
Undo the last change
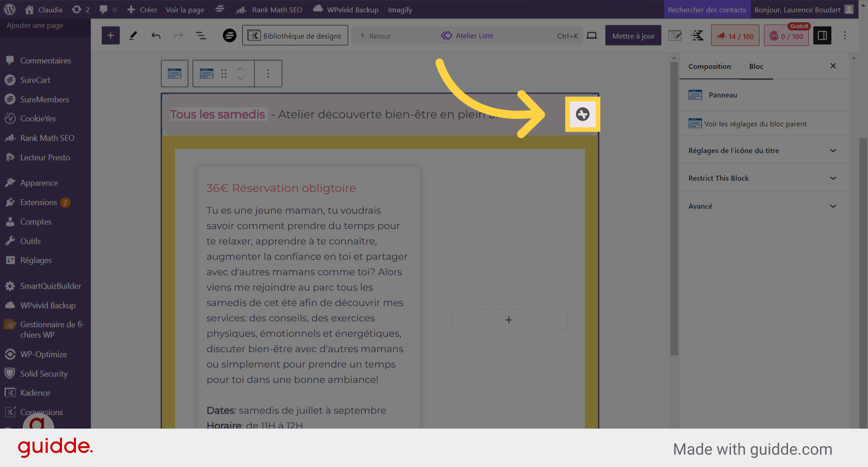coord(156,35)
